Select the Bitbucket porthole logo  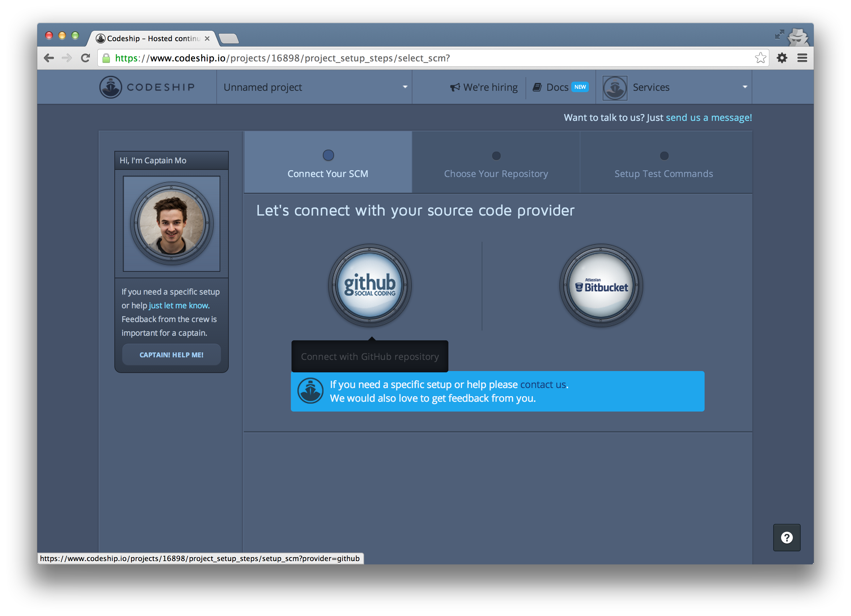(x=601, y=285)
